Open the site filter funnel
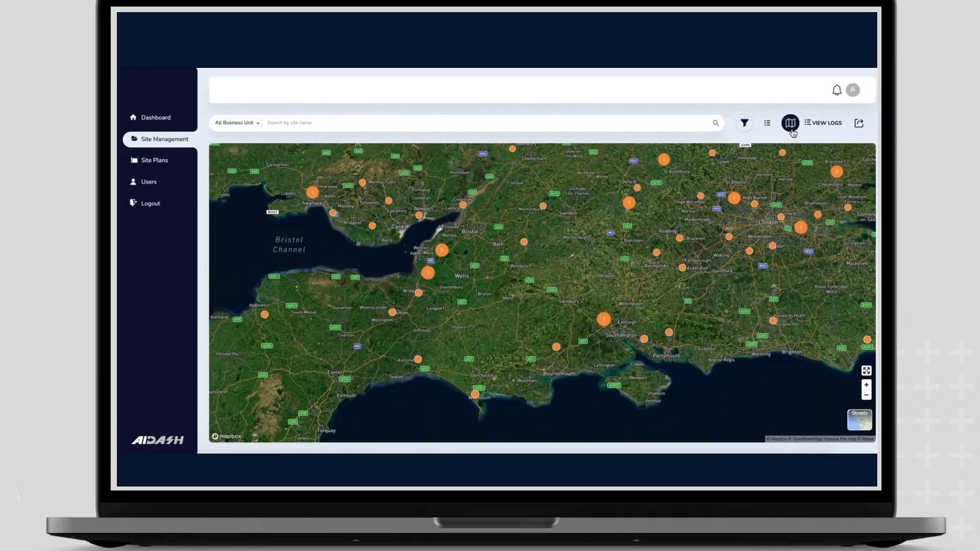Screen dimensions: 980x551 point(744,123)
